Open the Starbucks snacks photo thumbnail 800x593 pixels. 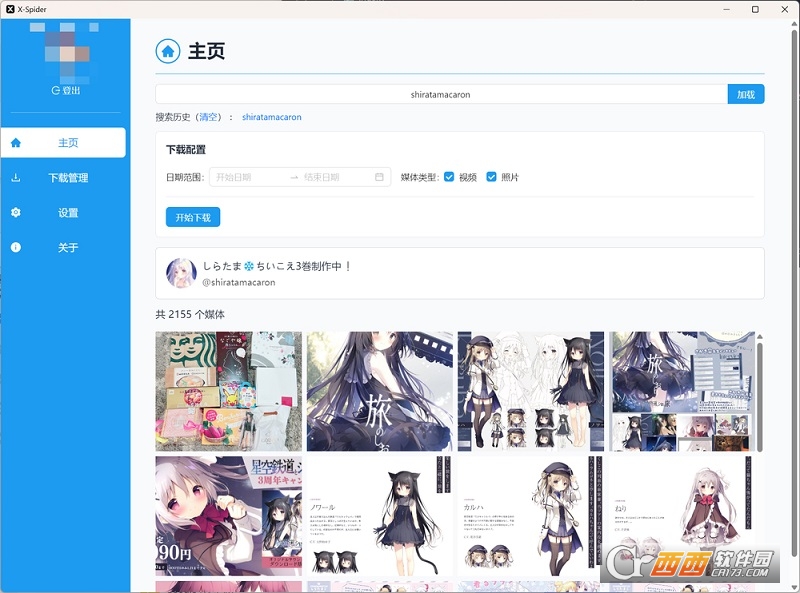pyautogui.click(x=229, y=391)
